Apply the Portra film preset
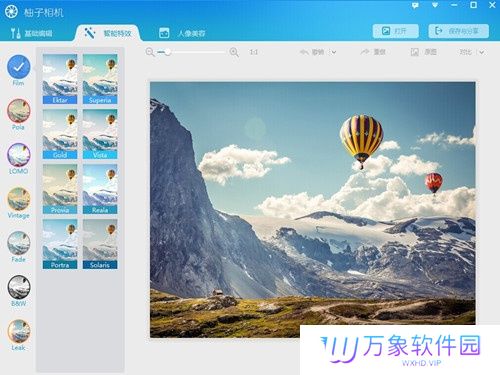The width and height of the screenshot is (500, 375). click(60, 244)
